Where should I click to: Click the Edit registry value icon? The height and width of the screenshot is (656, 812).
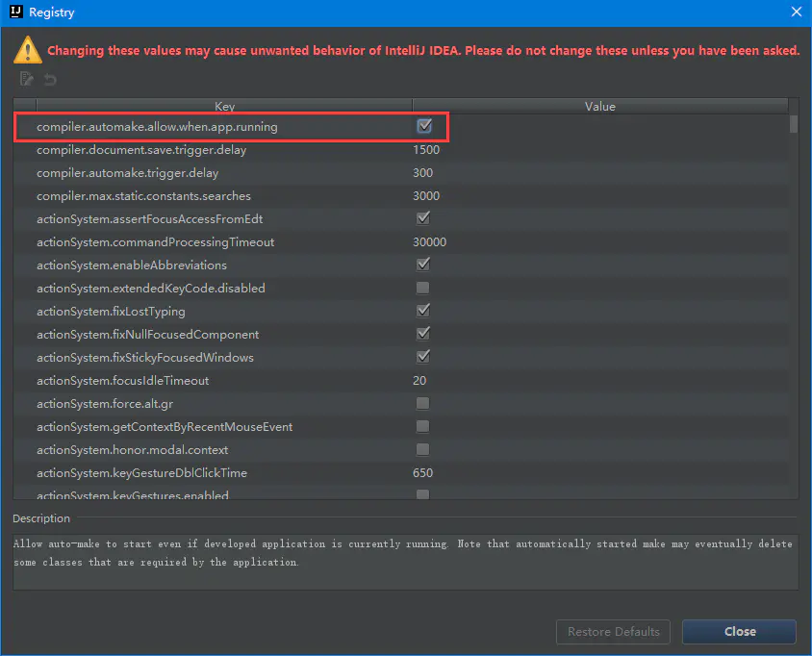point(26,79)
